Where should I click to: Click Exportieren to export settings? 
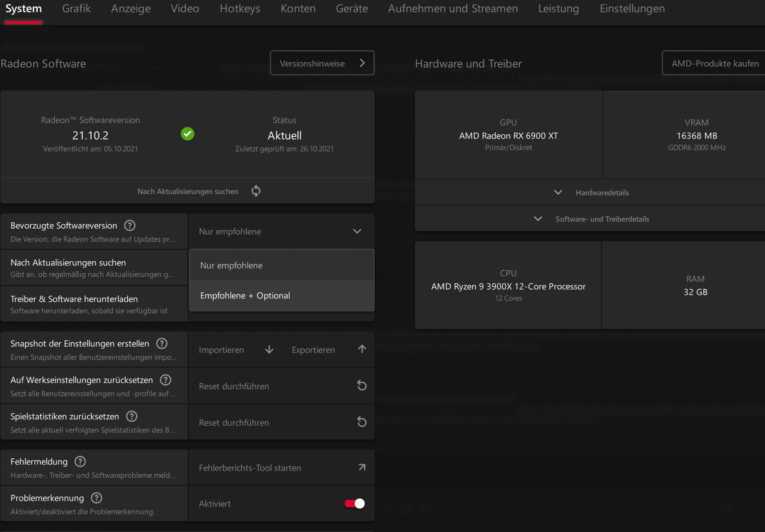pos(313,350)
